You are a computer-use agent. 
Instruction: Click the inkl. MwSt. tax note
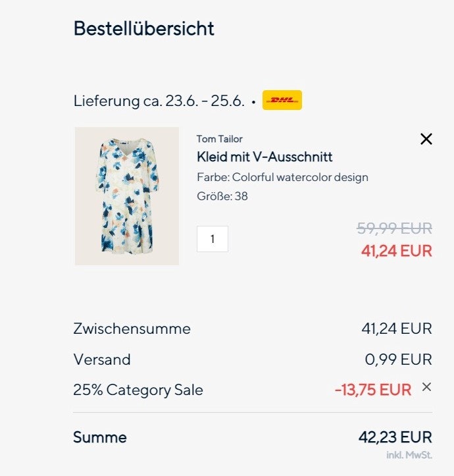point(409,455)
